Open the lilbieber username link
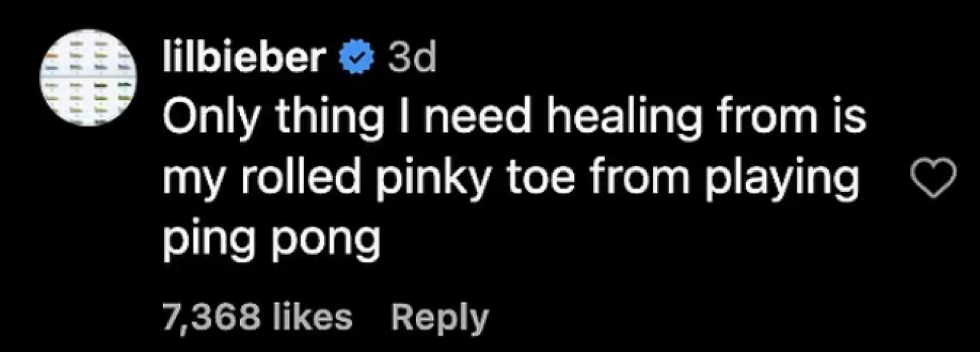Image resolution: width=980 pixels, height=352 pixels. click(x=244, y=59)
